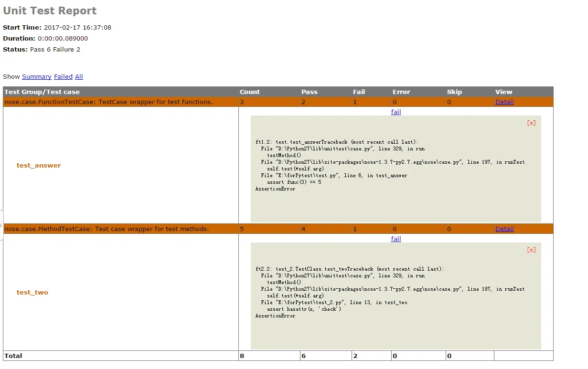Screen dimensions: 588x369
Task: Click the Count column header
Action: (x=250, y=92)
